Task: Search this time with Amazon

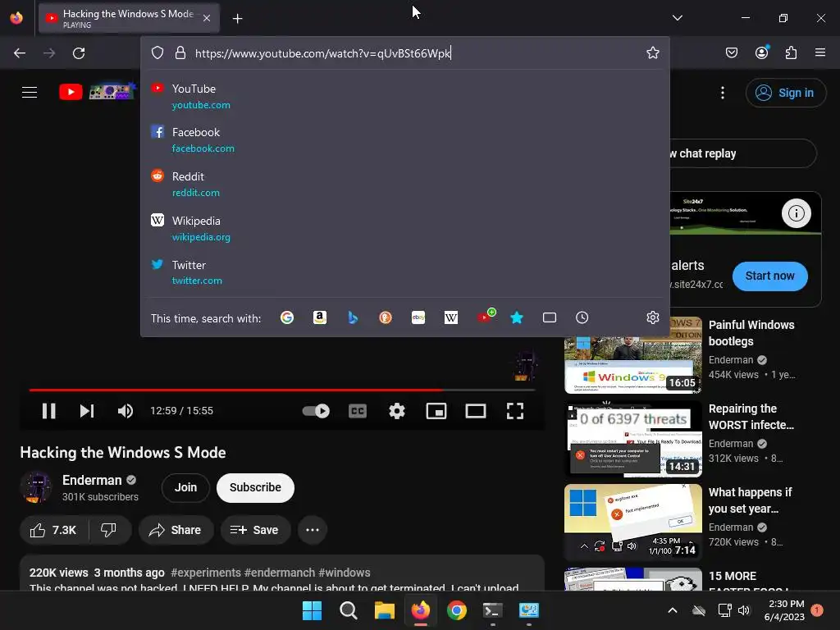Action: point(320,317)
